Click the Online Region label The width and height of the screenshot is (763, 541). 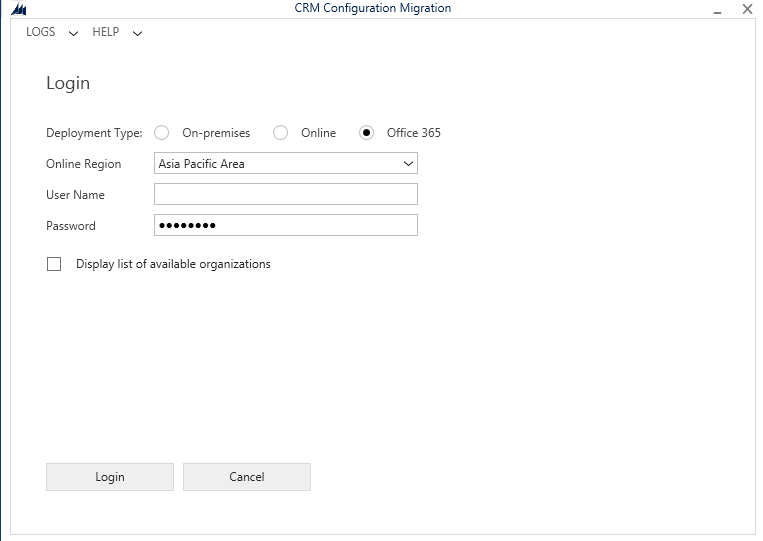coord(83,164)
